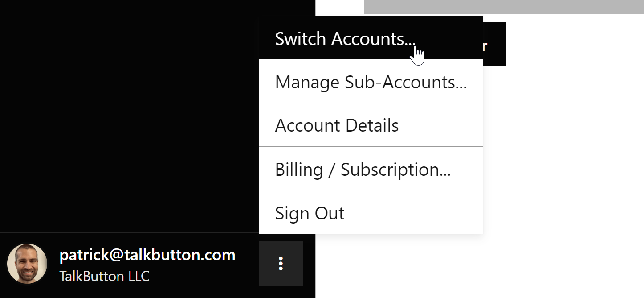Click the gray bar at the top
The image size is (644, 298).
503,7
